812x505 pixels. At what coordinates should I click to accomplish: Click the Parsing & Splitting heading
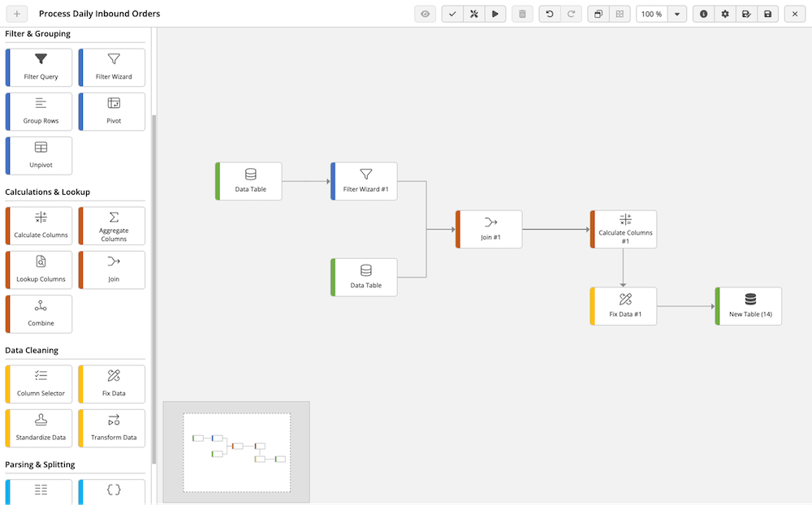40,464
